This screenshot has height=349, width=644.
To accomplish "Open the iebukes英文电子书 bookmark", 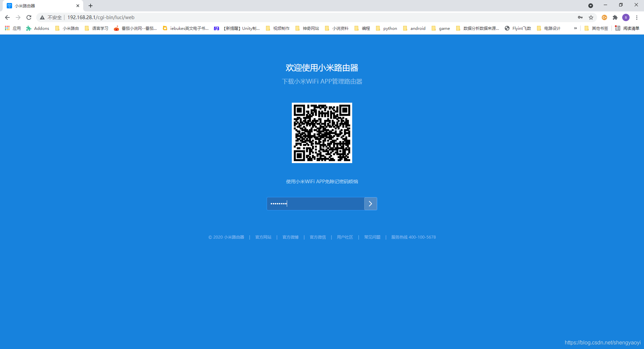I will (x=186, y=28).
